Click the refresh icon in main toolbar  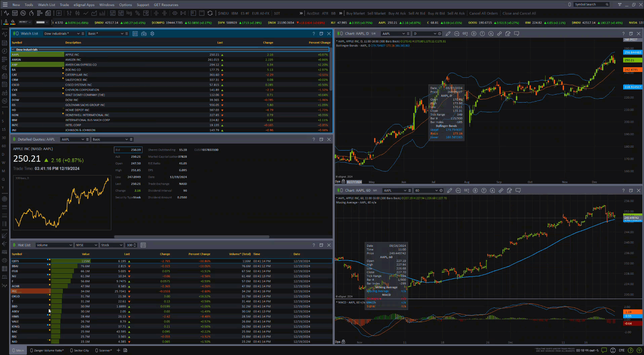pos(210,13)
